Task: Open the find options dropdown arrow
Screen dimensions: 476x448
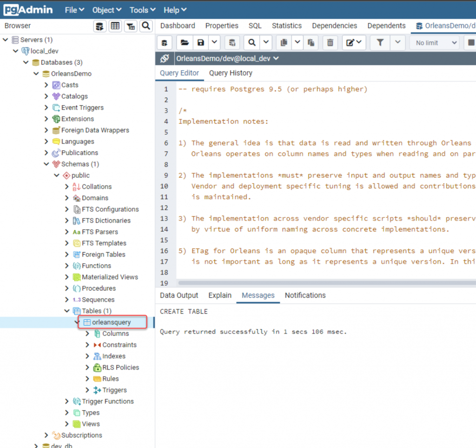Action: tap(266, 43)
